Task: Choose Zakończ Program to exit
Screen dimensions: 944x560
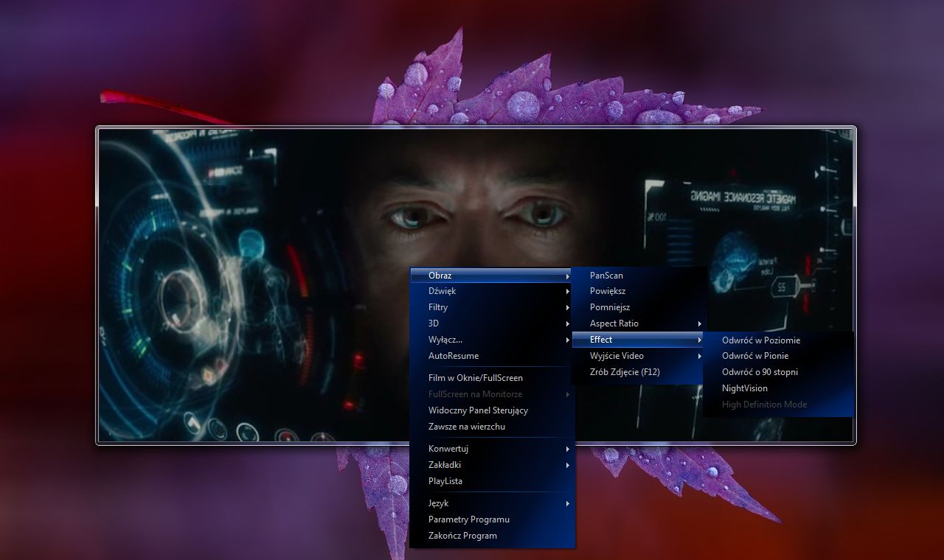Action: (x=492, y=536)
